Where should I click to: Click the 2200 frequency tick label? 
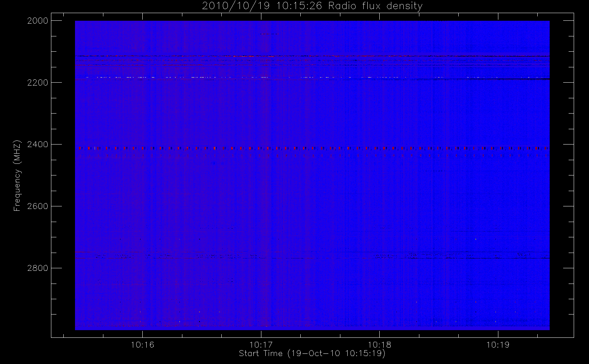point(38,83)
